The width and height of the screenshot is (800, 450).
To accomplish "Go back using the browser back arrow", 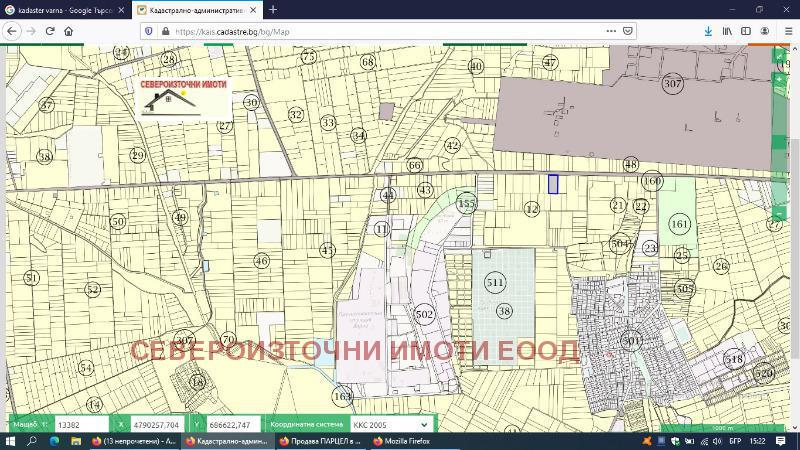I will coord(12,31).
